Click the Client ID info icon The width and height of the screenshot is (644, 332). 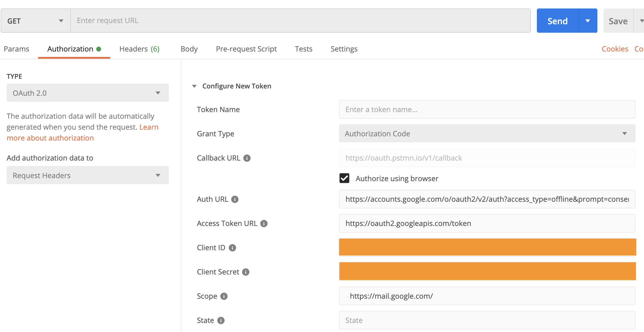point(232,248)
